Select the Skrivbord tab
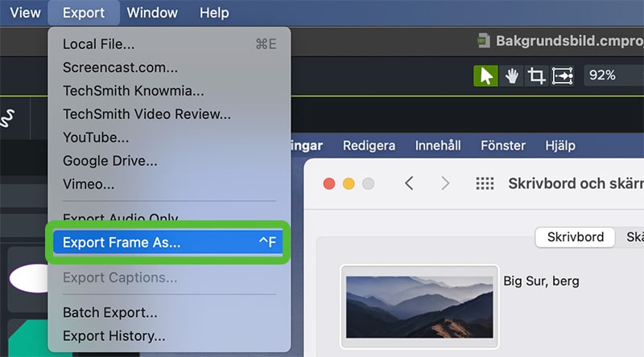This screenshot has width=644, height=357. pos(575,237)
